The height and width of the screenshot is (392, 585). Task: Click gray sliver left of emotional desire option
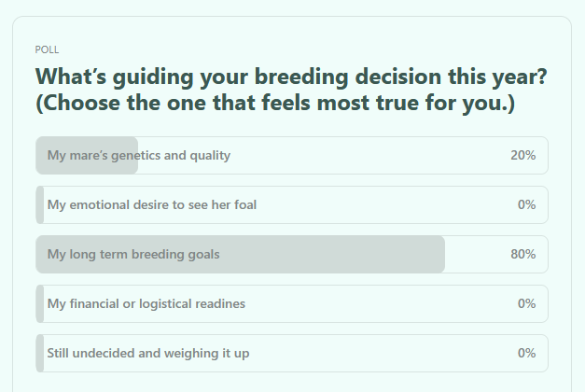click(39, 204)
